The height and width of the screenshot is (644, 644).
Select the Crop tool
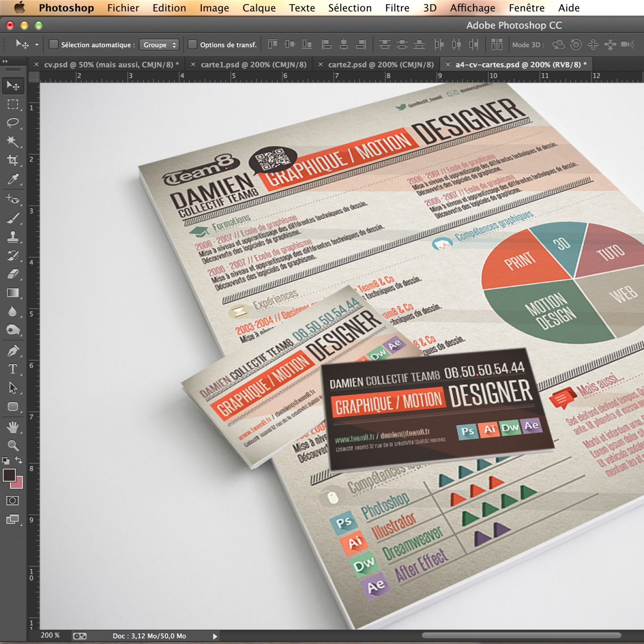pyautogui.click(x=13, y=160)
